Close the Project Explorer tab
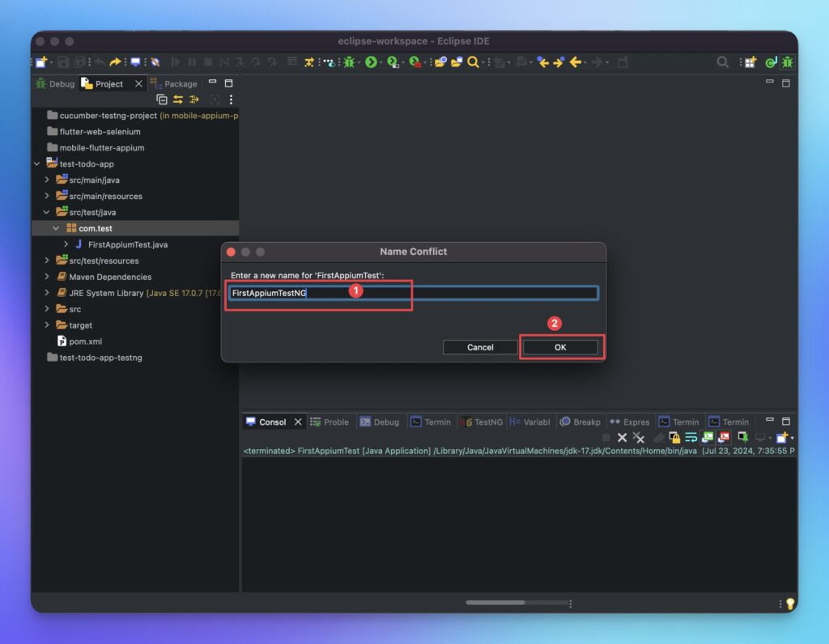 click(x=138, y=83)
